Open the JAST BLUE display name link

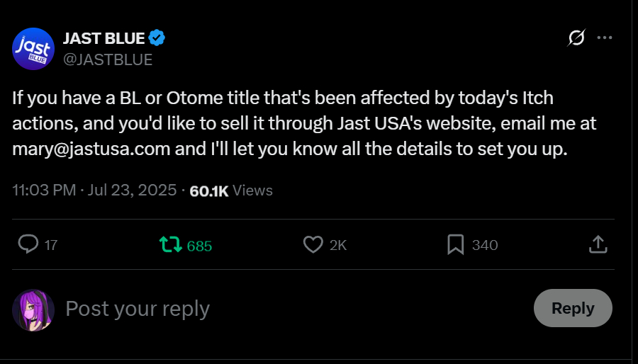click(x=104, y=38)
